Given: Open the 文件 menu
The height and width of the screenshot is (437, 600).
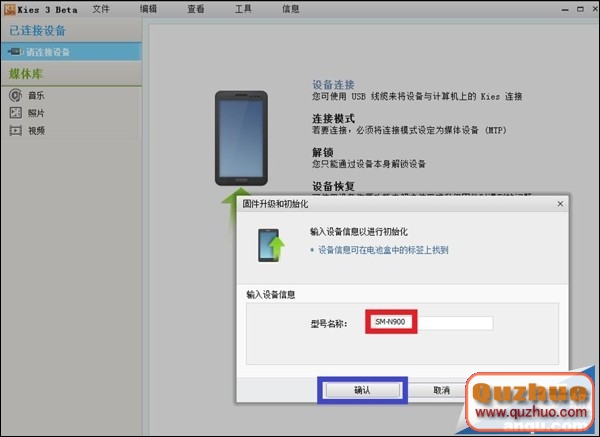Looking at the screenshot, I should tap(101, 9).
